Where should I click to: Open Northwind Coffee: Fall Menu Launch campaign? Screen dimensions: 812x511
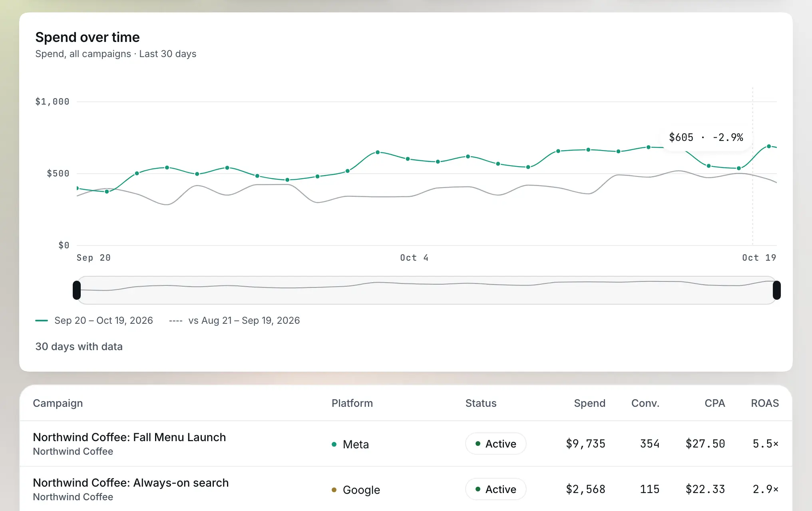pos(129,437)
